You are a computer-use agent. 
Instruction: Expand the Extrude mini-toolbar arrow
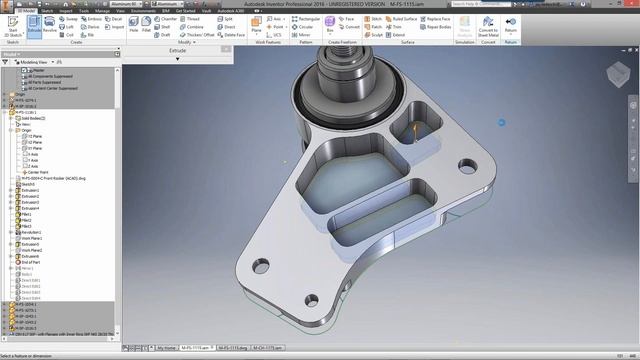tap(178, 59)
